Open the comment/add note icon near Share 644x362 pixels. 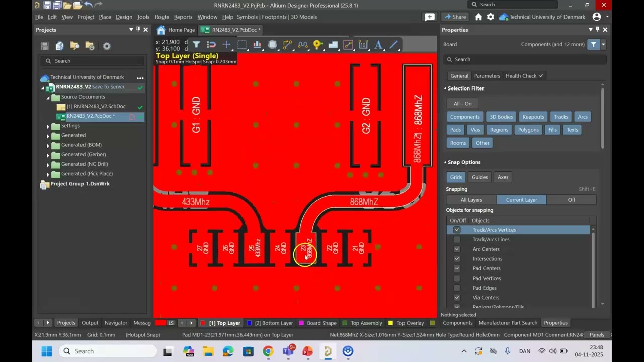tap(430, 17)
